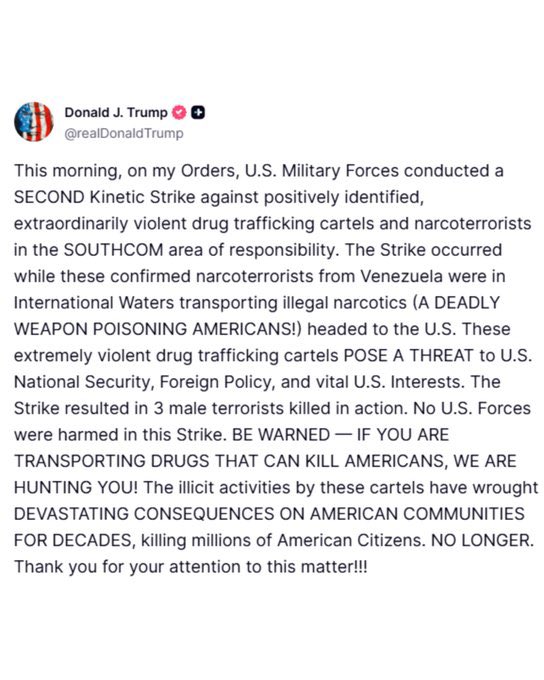Click the words National Security
This screenshot has width=544, height=680.
coord(84,382)
